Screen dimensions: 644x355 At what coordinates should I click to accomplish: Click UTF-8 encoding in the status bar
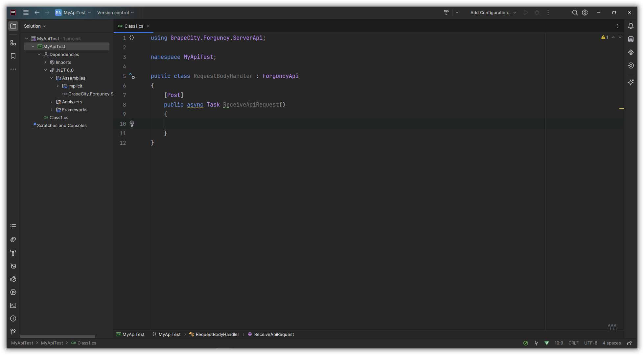click(590, 343)
